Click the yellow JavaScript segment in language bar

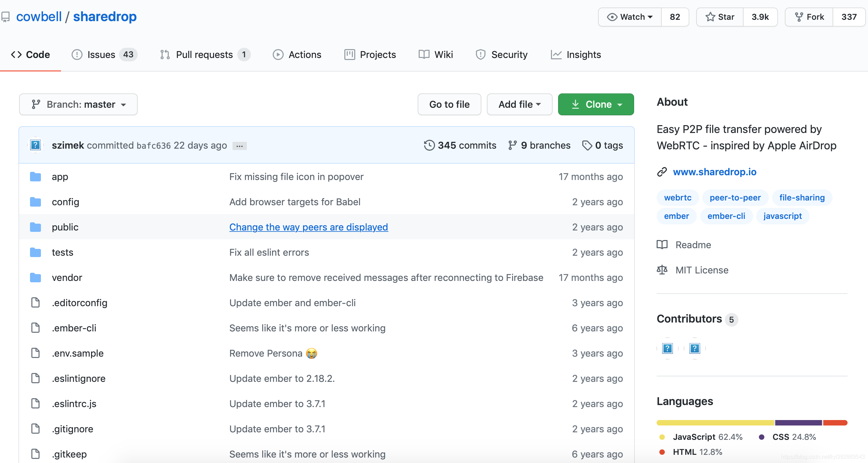coord(715,423)
